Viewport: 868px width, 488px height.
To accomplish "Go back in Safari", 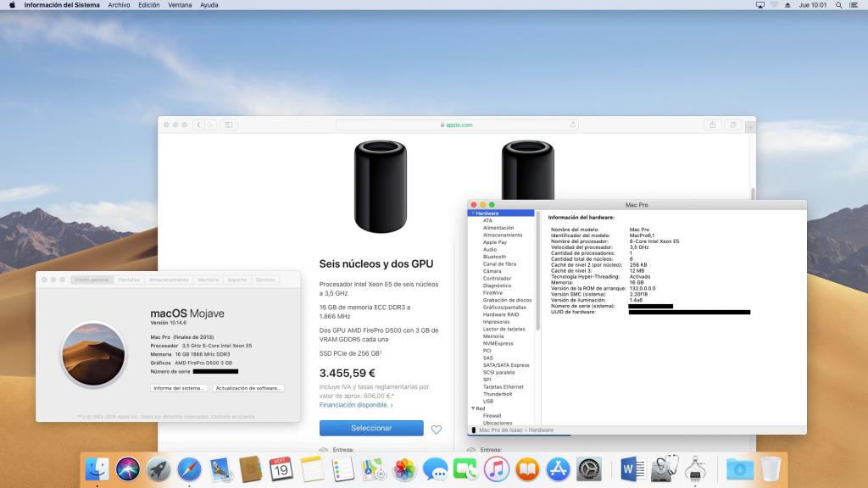I will [198, 125].
